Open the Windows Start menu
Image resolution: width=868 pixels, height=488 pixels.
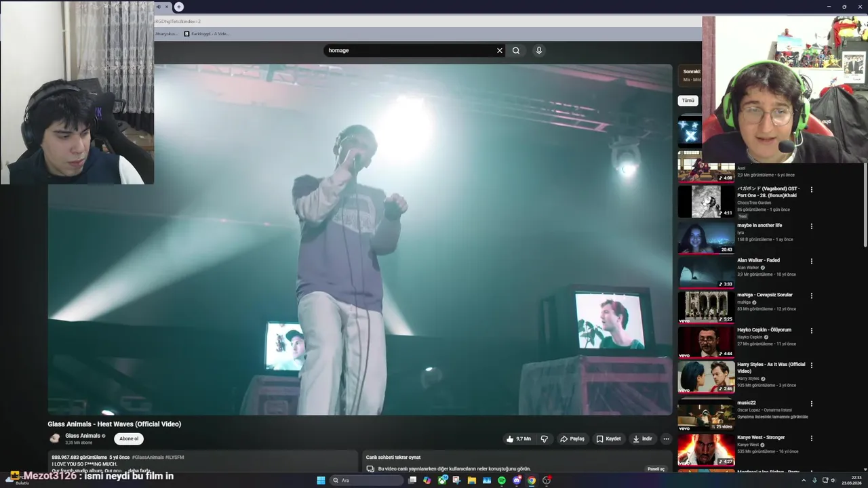pos(321,481)
